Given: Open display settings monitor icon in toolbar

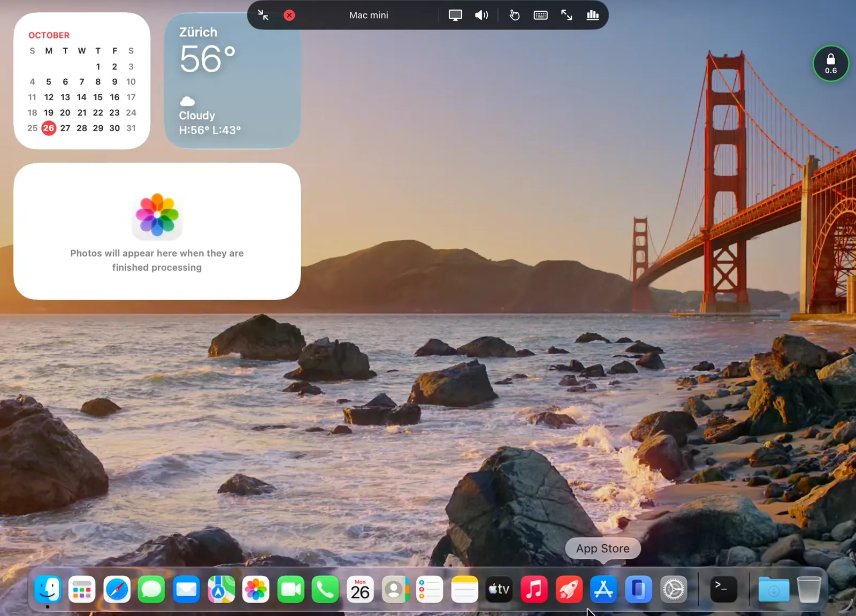Looking at the screenshot, I should click(x=455, y=15).
